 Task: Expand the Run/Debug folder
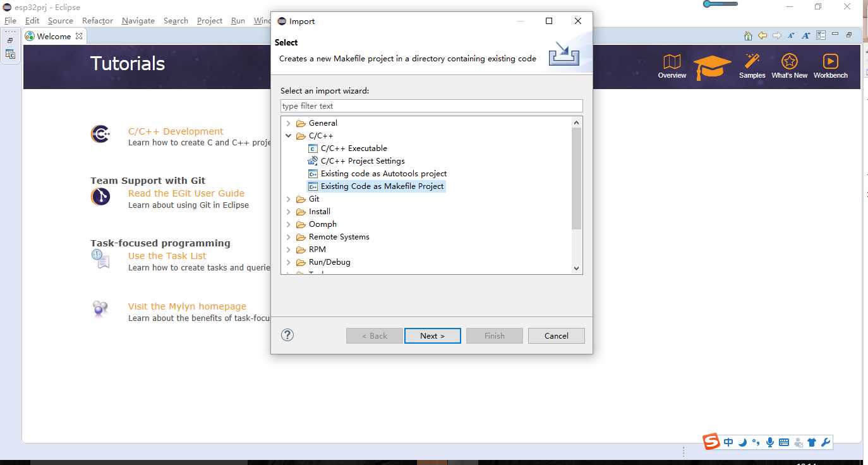(x=289, y=262)
